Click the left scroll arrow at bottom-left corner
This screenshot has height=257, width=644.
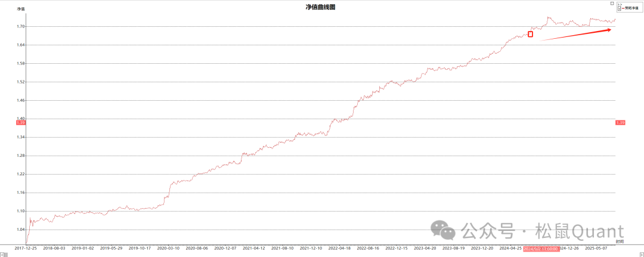3,254
